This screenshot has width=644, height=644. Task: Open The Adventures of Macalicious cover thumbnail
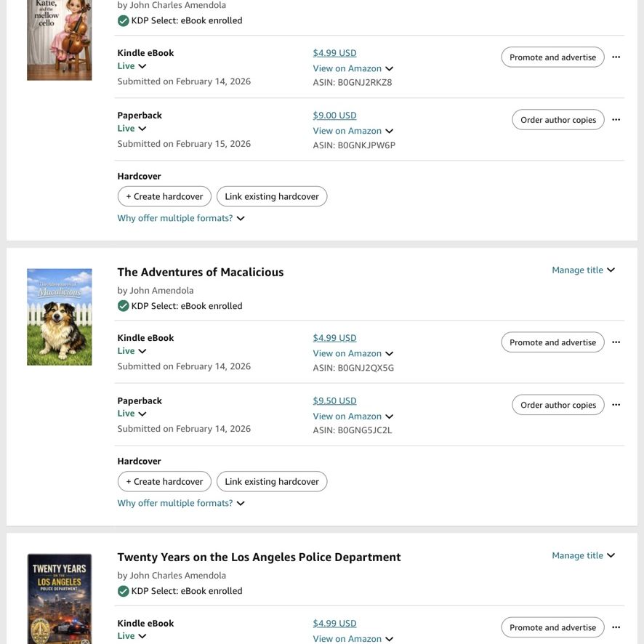(x=60, y=317)
